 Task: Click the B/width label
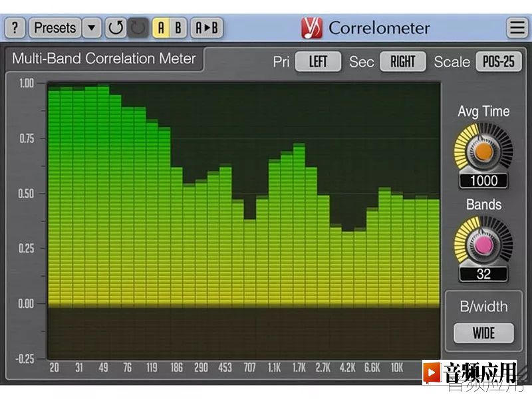[483, 307]
